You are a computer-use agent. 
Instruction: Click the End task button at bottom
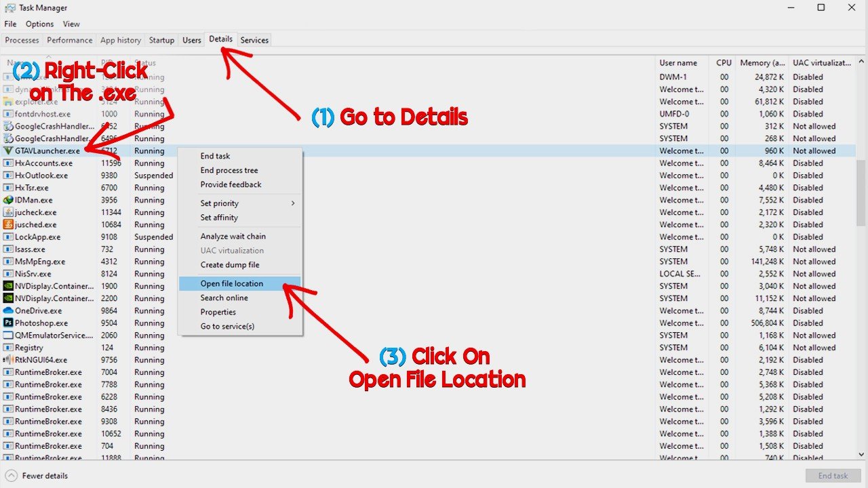[833, 476]
